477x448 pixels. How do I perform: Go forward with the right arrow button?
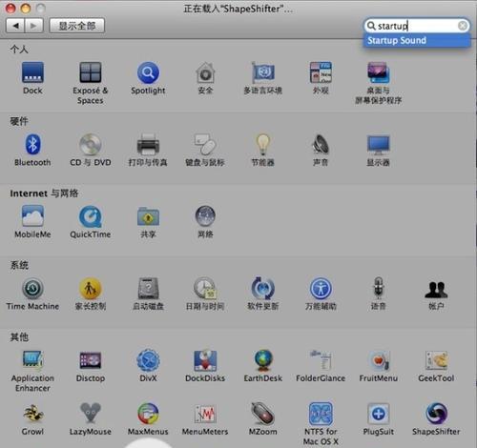tap(33, 26)
